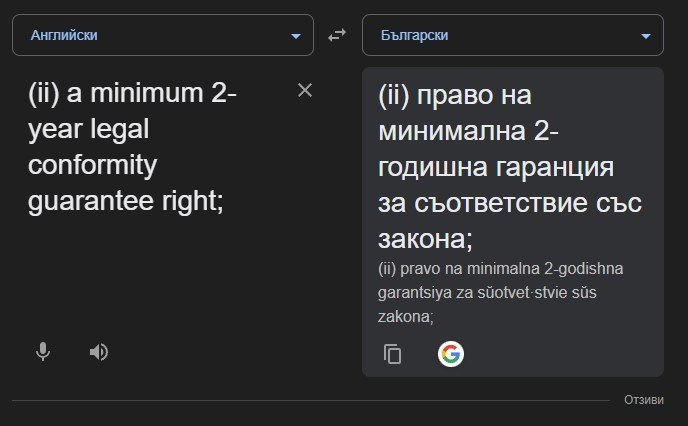Open the Отзиви feedback link

(643, 399)
